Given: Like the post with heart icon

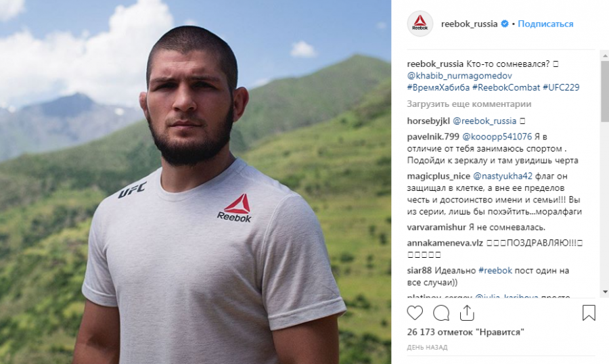Looking at the screenshot, I should (415, 313).
